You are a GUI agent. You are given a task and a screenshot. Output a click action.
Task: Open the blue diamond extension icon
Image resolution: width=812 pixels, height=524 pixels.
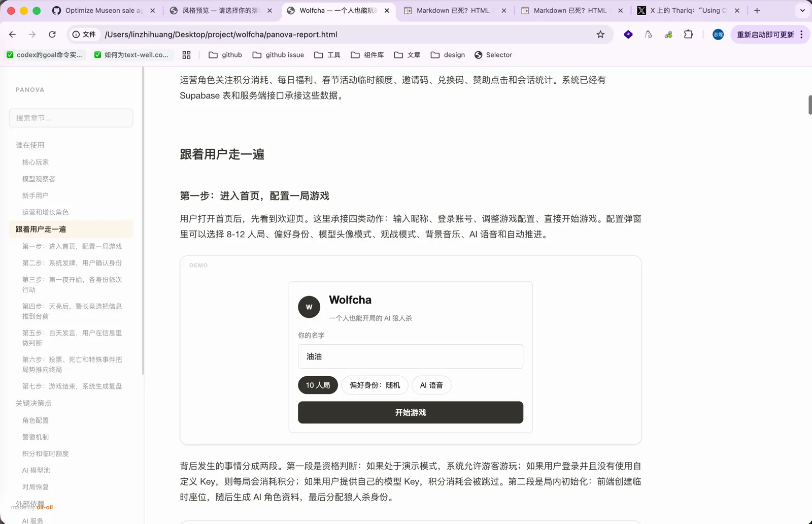[x=628, y=35]
